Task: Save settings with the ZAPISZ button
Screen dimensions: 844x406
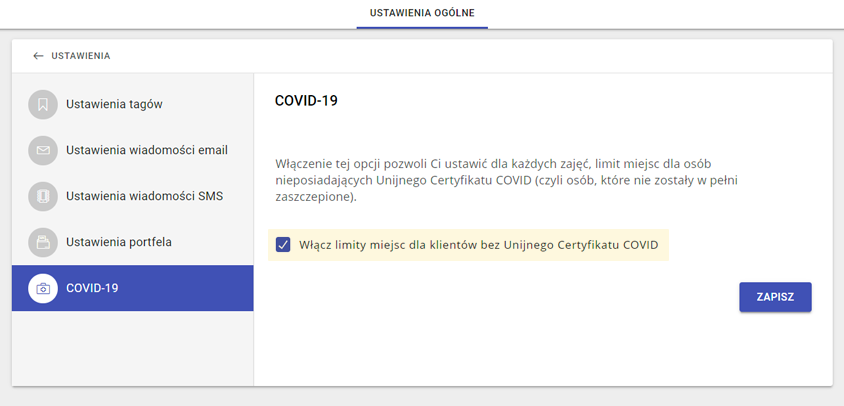Action: pos(775,297)
